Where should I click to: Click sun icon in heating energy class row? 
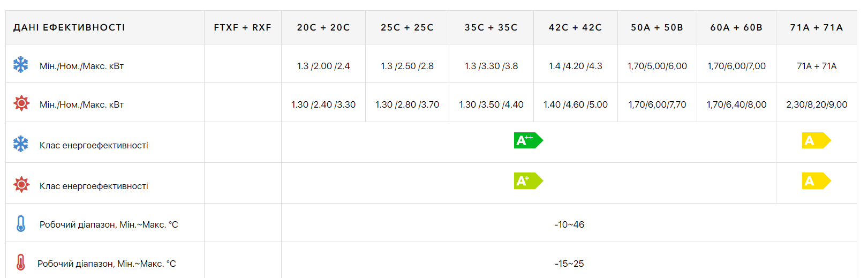click(21, 184)
